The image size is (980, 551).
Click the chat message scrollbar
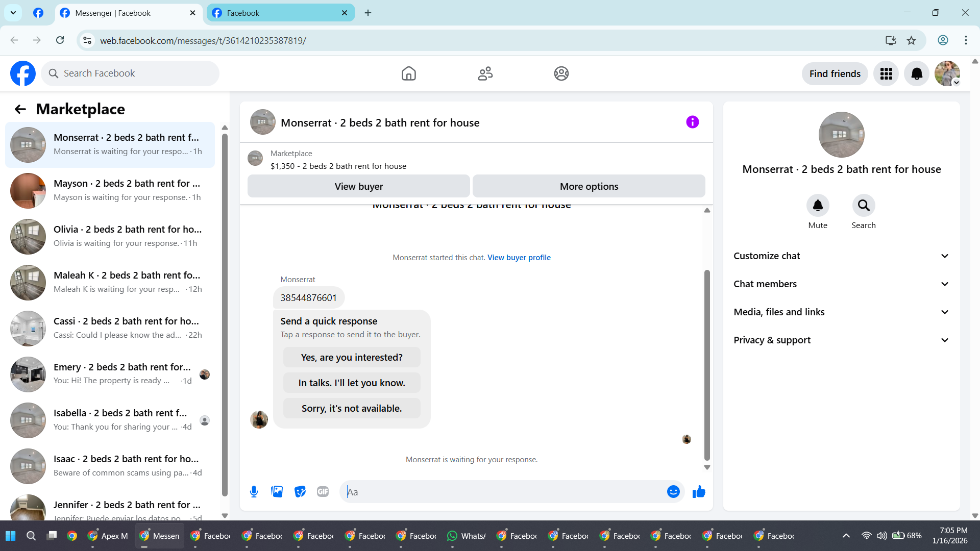coord(707,365)
